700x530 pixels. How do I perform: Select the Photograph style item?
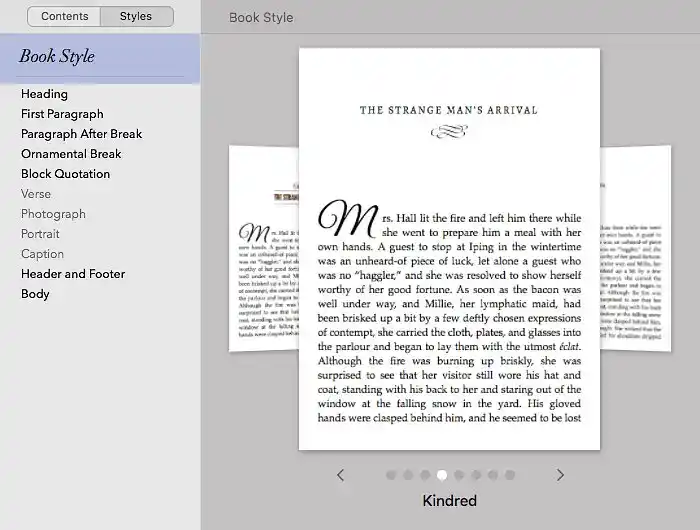point(53,214)
